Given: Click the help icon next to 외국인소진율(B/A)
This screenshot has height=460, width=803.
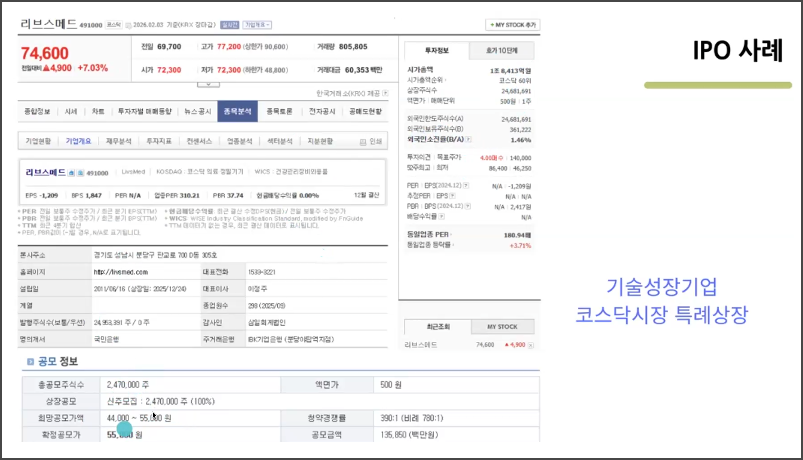Looking at the screenshot, I should [x=469, y=139].
